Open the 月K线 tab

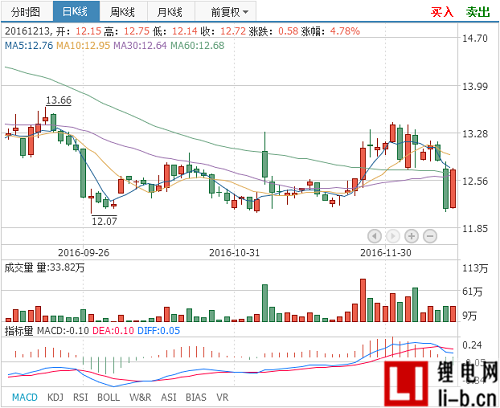(x=171, y=12)
